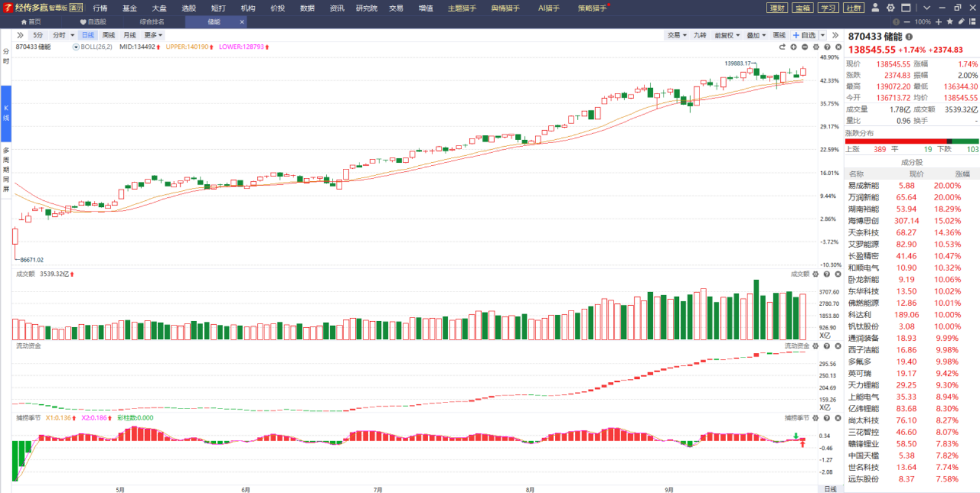Viewport: 980px width, 493px height.
Task: Expand the BOLL indicator selector arrow
Action: pos(76,47)
